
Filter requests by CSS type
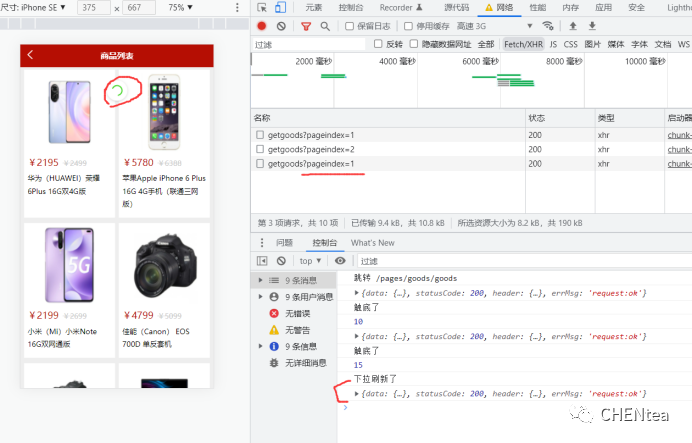[x=570, y=44]
